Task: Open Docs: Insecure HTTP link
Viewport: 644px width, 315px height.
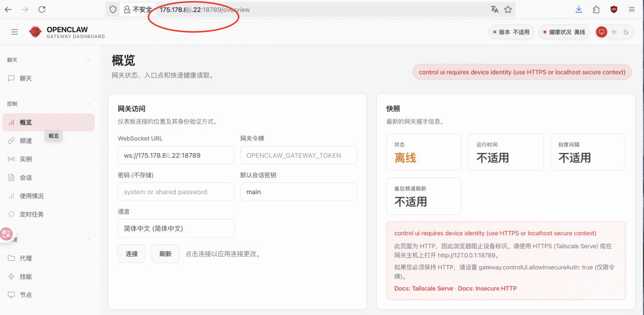Action: pos(488,288)
